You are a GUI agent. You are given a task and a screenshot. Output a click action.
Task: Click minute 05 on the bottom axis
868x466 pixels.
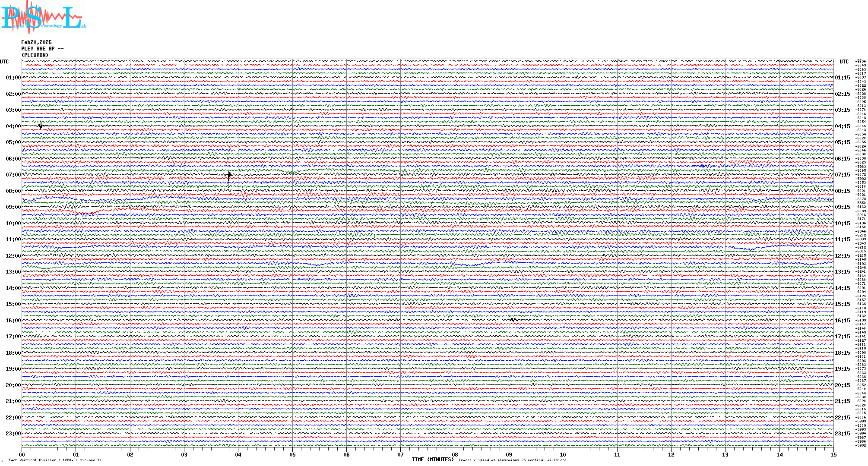[292, 454]
